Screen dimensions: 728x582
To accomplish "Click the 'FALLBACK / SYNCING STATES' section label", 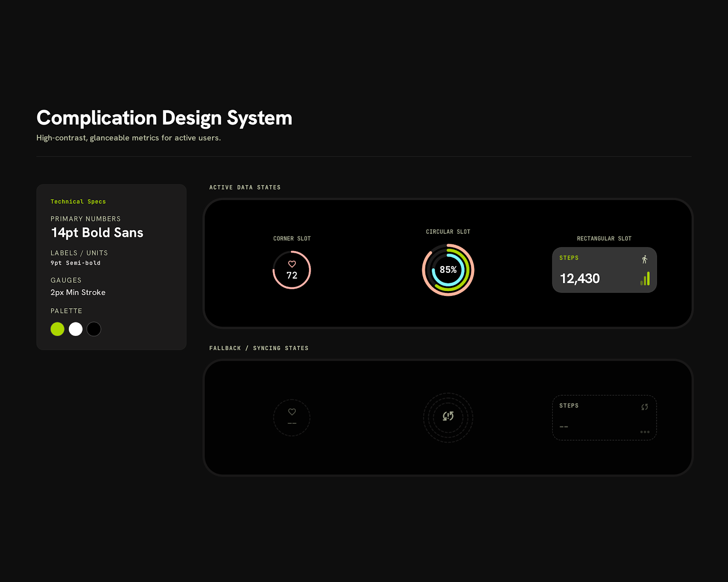I will (x=259, y=348).
